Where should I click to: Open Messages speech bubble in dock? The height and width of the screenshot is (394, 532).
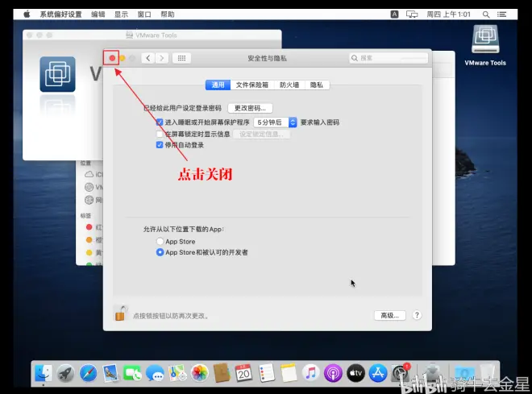tap(155, 373)
